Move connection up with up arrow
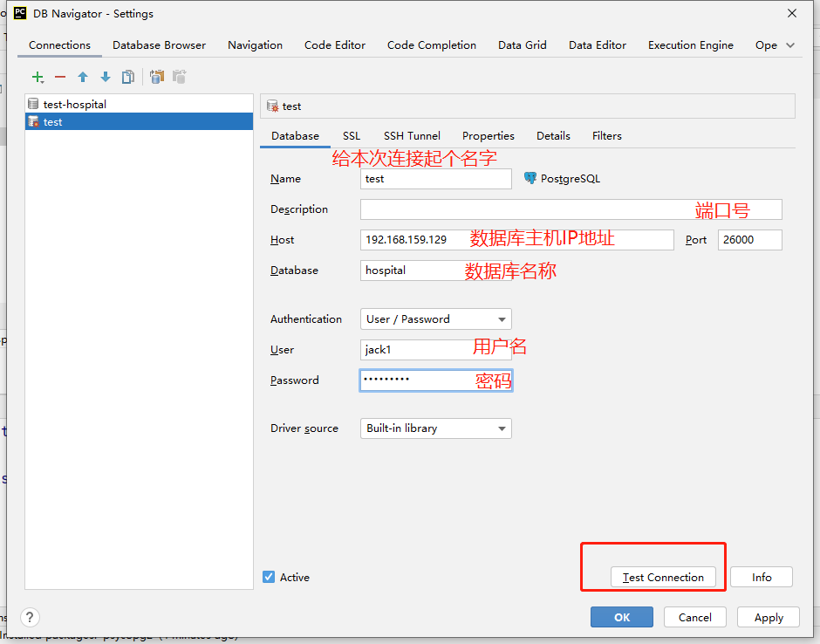Screen dimensions: 820x644 coord(83,78)
